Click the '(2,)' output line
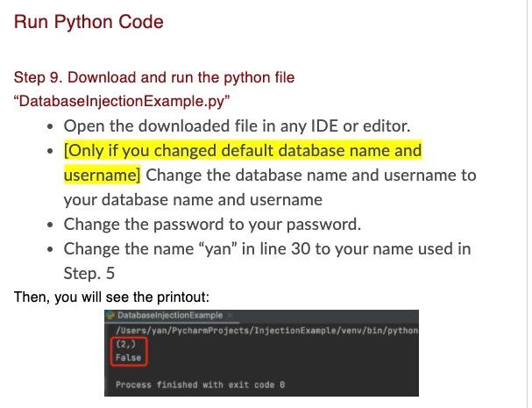 pyautogui.click(x=125, y=344)
